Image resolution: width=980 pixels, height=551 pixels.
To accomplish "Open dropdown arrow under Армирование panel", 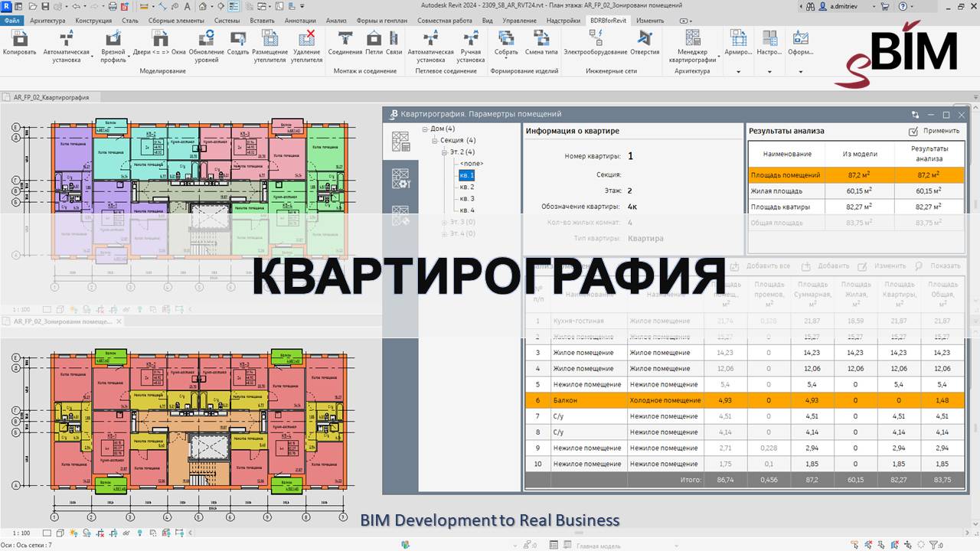I will click(x=738, y=72).
